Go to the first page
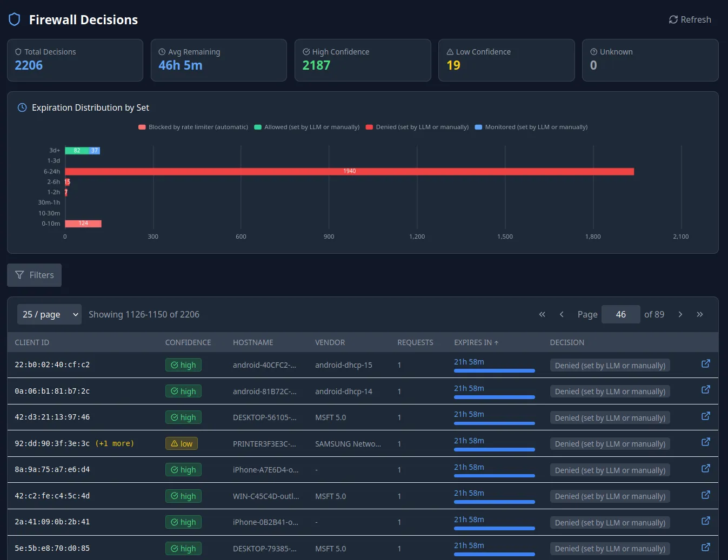The image size is (728, 560). (542, 314)
